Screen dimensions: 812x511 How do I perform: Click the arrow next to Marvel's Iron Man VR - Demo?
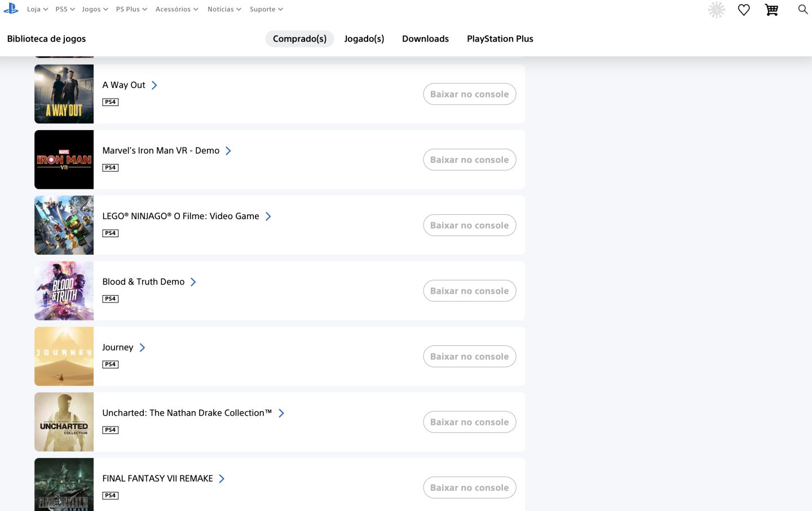click(228, 151)
